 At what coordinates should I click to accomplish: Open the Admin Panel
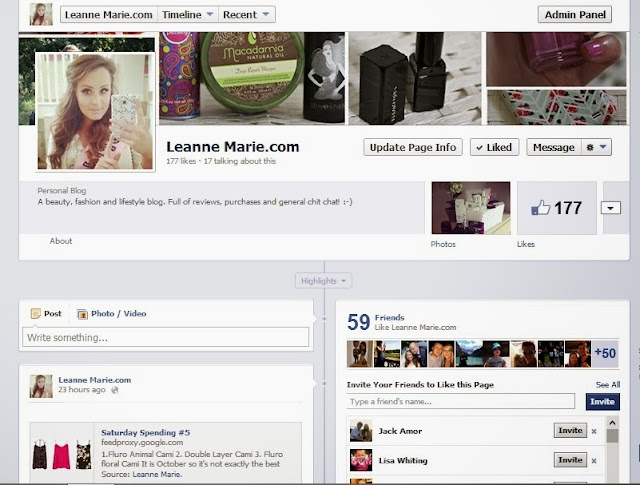coord(575,15)
